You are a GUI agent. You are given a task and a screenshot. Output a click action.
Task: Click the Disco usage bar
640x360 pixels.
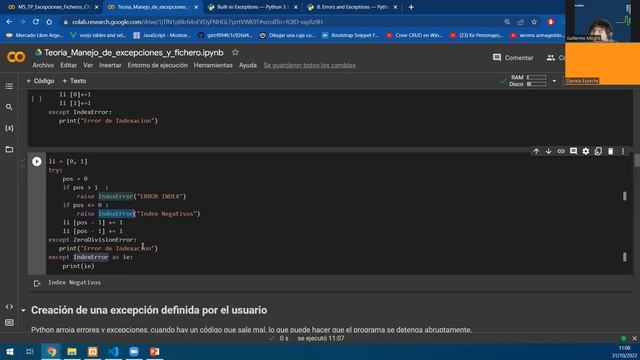(536, 84)
